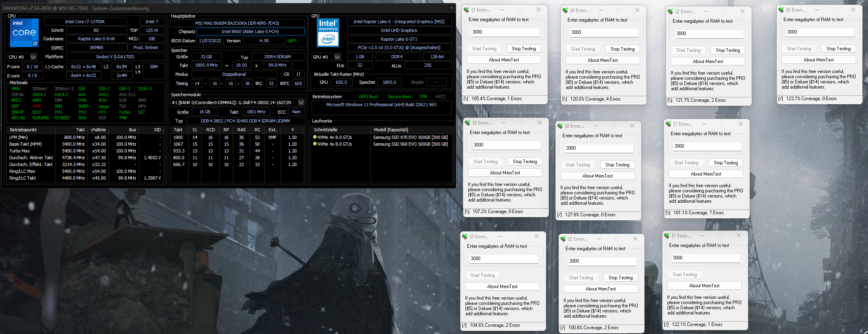The image size is (868, 334).
Task: Focus RAM megabytes field in 123.7% Coverage window
Action: (x=820, y=32)
